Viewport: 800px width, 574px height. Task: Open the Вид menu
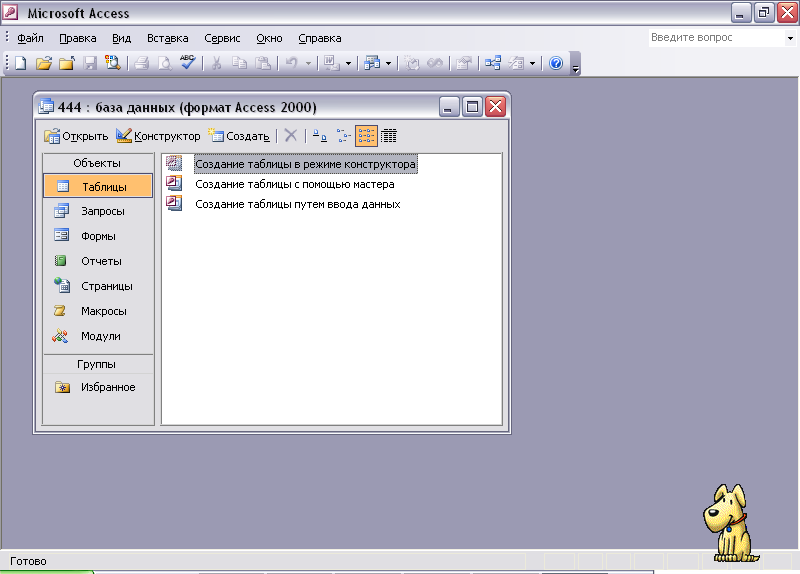pyautogui.click(x=121, y=38)
